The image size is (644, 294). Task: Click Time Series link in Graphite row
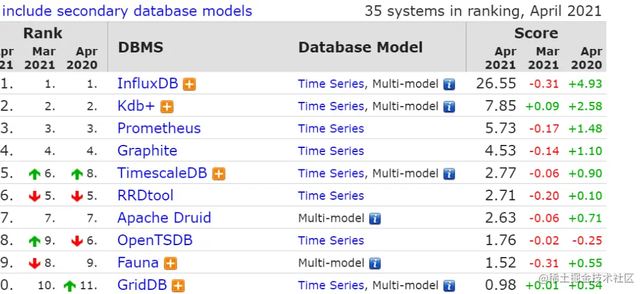331,151
